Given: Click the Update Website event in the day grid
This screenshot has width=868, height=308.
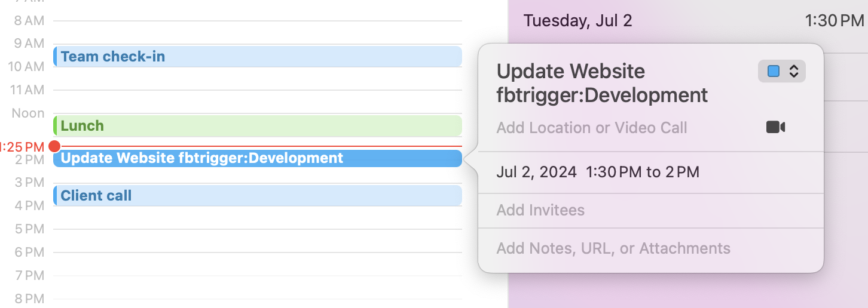Looking at the screenshot, I should click(x=257, y=158).
